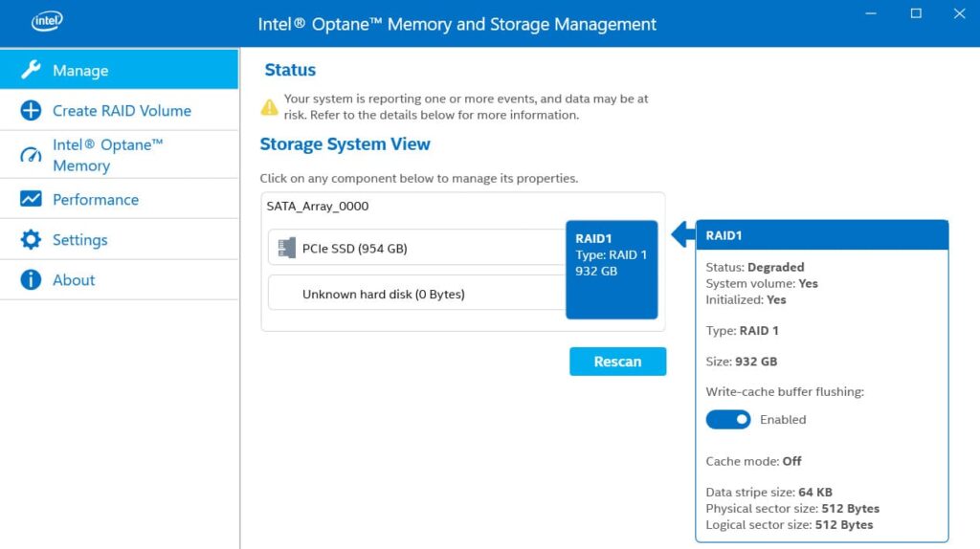980x549 pixels.
Task: Click the gear icon beside Settings
Action: coord(31,239)
